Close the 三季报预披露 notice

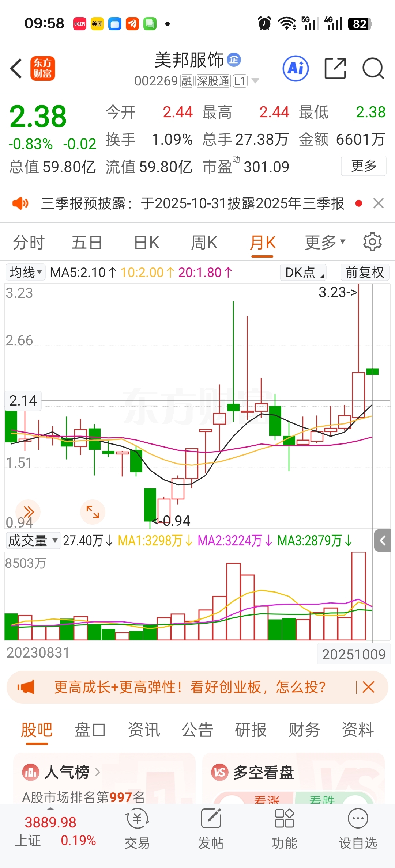click(x=379, y=203)
